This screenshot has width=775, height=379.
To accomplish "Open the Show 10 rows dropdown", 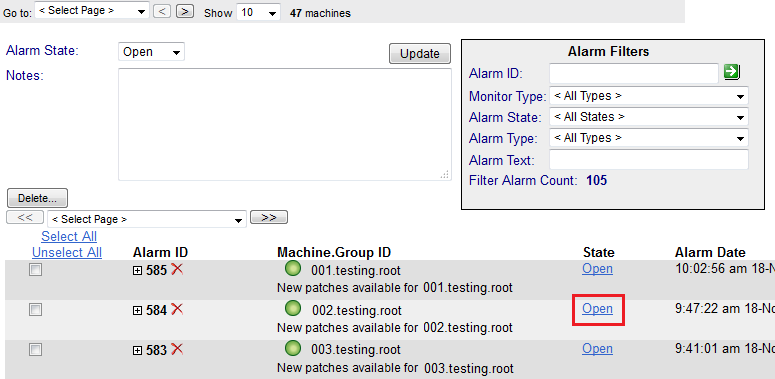I will pyautogui.click(x=258, y=12).
